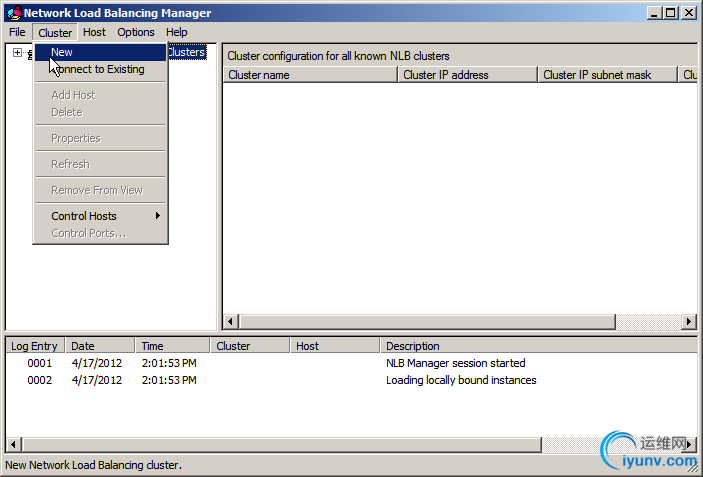
Task: Expand the Network Load Balancing Clusters tree node
Action: coord(17,52)
